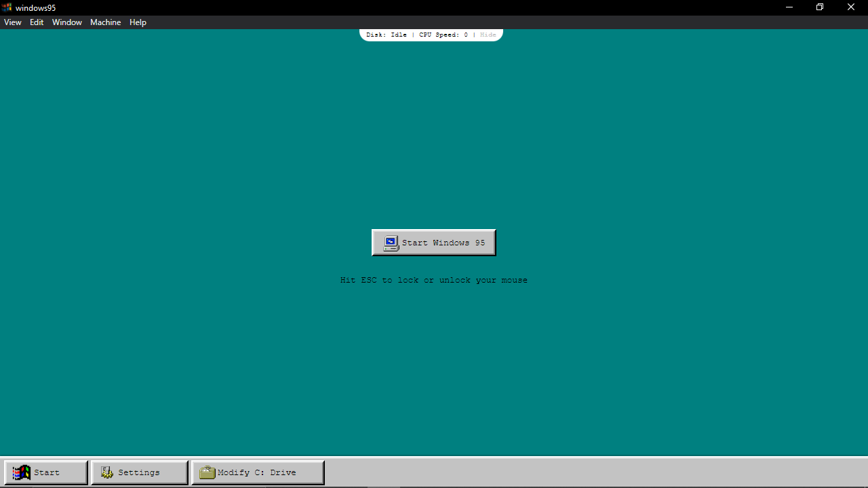868x488 pixels.
Task: Open the Help menu
Action: click(x=138, y=22)
